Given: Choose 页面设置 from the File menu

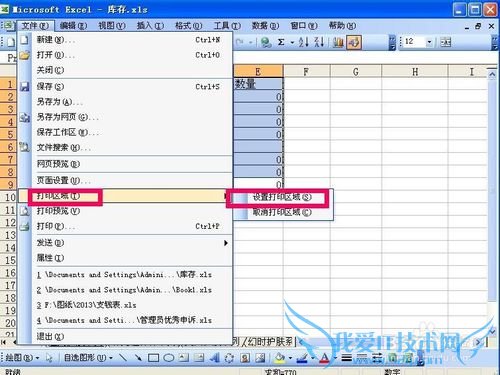Looking at the screenshot, I should [125, 180].
